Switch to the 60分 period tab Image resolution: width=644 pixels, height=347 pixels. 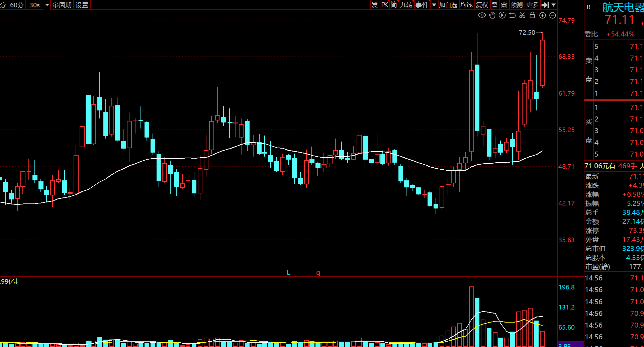(x=17, y=5)
